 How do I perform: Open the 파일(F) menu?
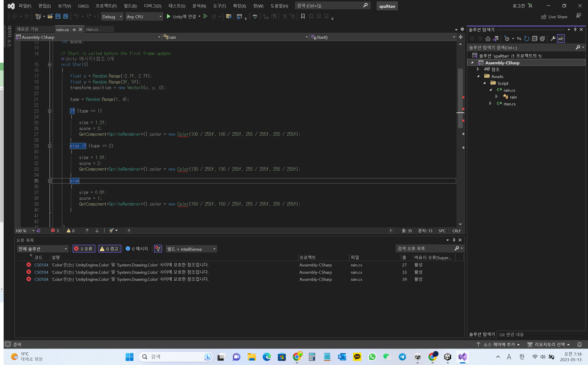tap(25, 6)
